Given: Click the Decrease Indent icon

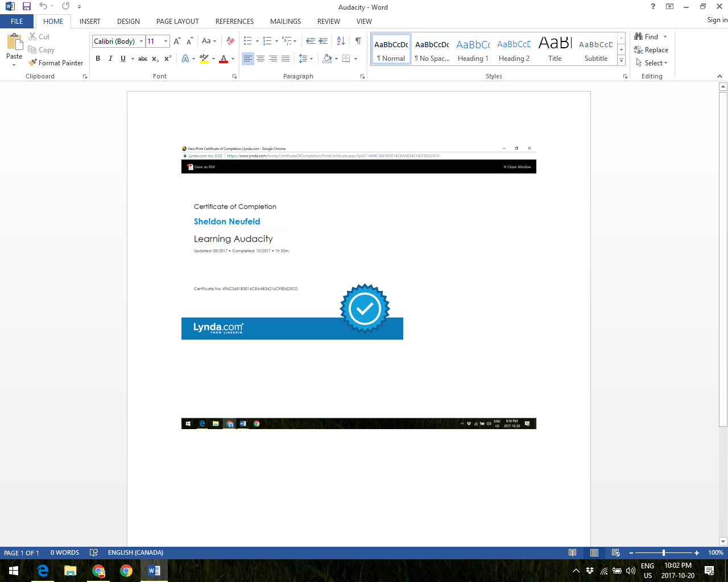Looking at the screenshot, I should click(310, 41).
